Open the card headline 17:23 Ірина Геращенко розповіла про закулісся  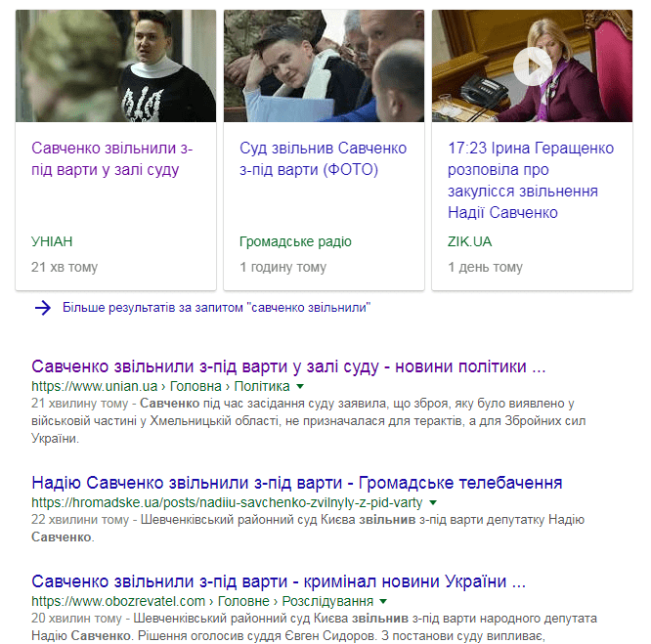(x=531, y=181)
